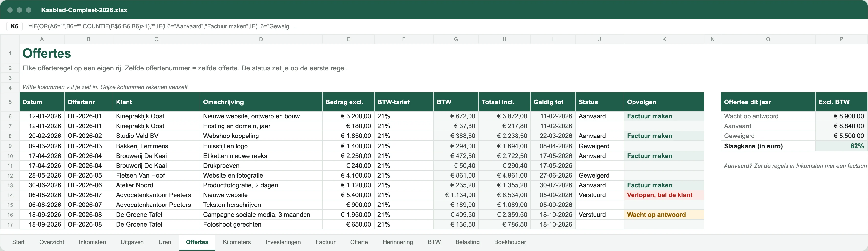Open the Factuur sheet tab

[326, 242]
